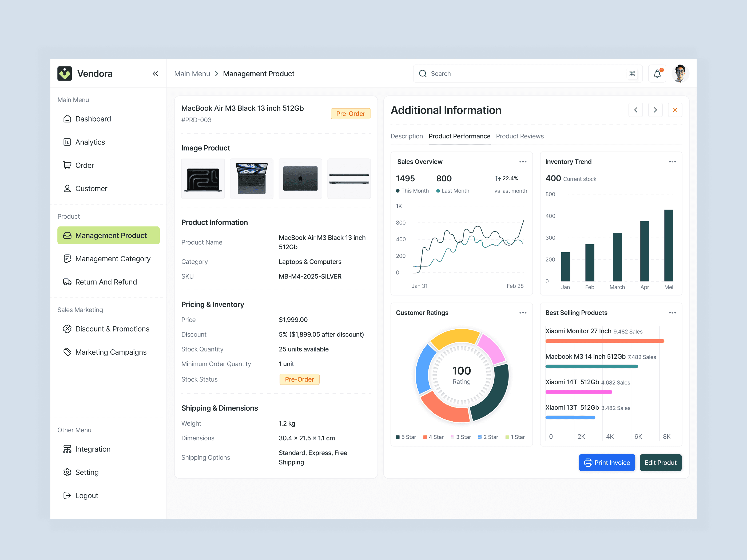Open Discount & Promotions section
Viewport: 747px width, 560px height.
[x=112, y=329]
